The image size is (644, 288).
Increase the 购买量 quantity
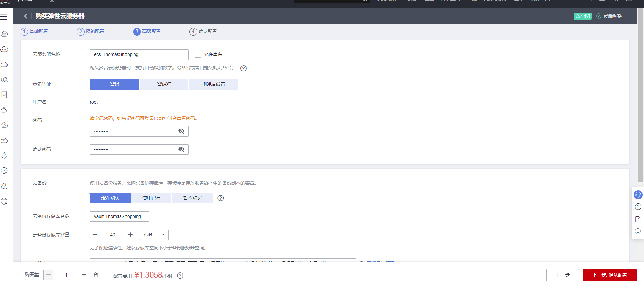pyautogui.click(x=84, y=275)
